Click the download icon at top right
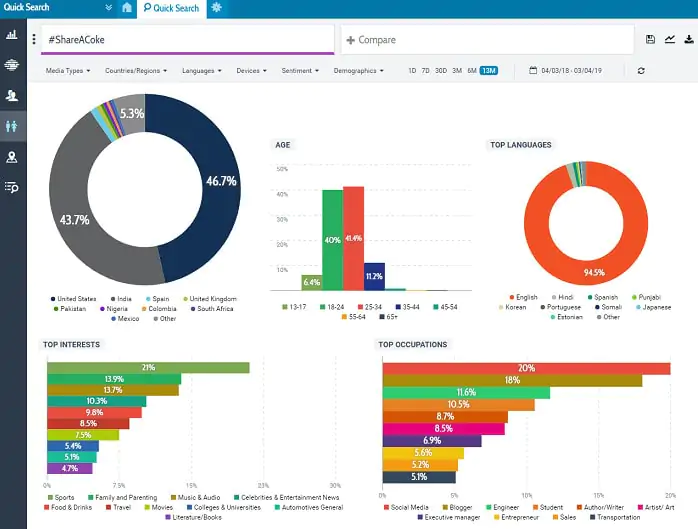 (689, 40)
